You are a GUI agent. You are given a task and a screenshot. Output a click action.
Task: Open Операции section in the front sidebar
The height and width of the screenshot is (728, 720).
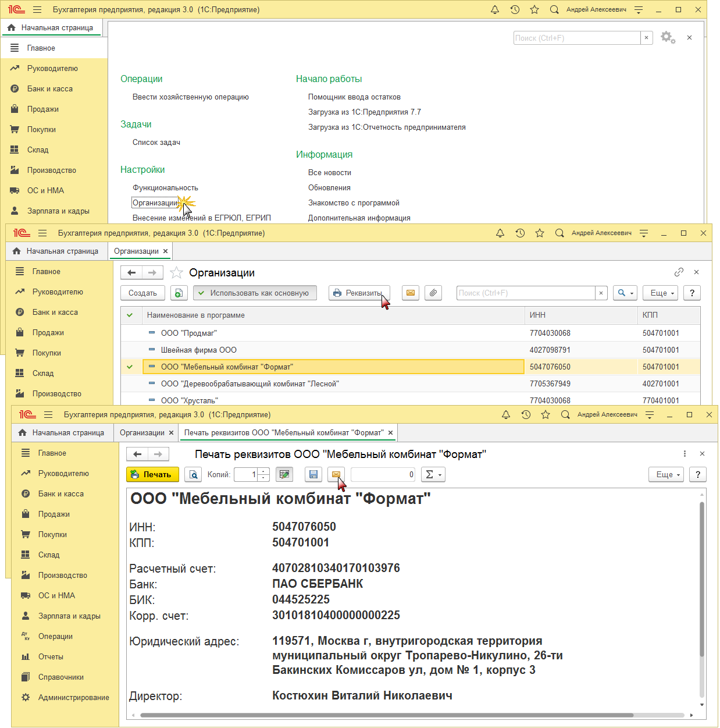(55, 636)
